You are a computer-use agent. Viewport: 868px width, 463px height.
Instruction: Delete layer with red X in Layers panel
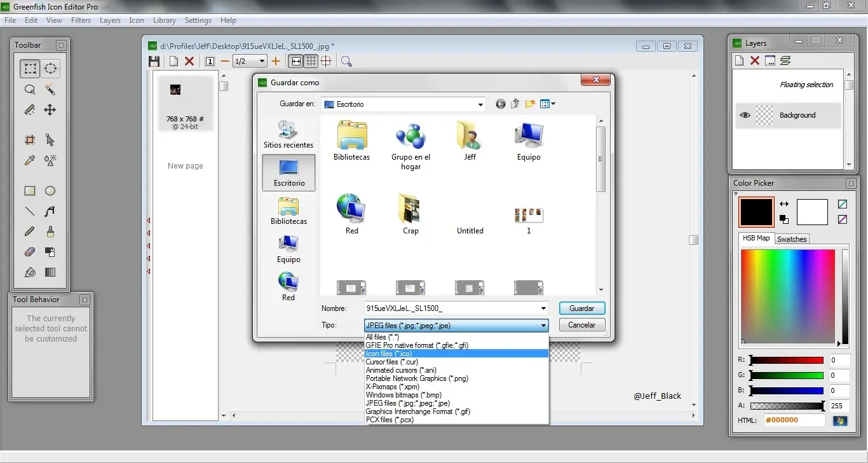(x=755, y=60)
